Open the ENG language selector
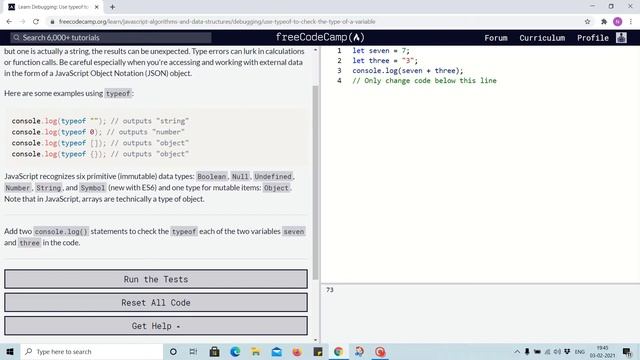 tap(580, 351)
